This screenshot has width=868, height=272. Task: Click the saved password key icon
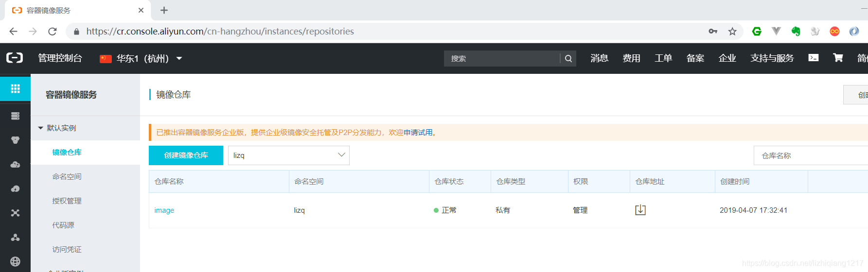(x=713, y=32)
